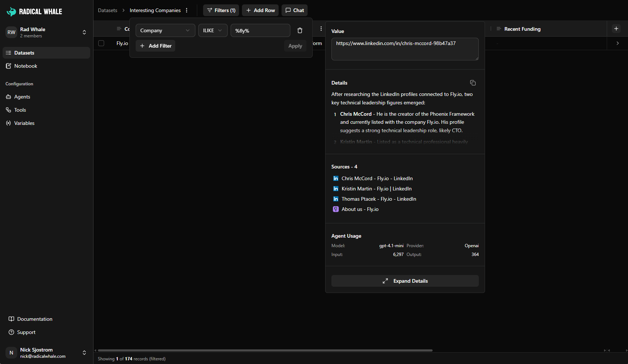Copy details with the copy icon
The image size is (628, 364).
click(473, 83)
